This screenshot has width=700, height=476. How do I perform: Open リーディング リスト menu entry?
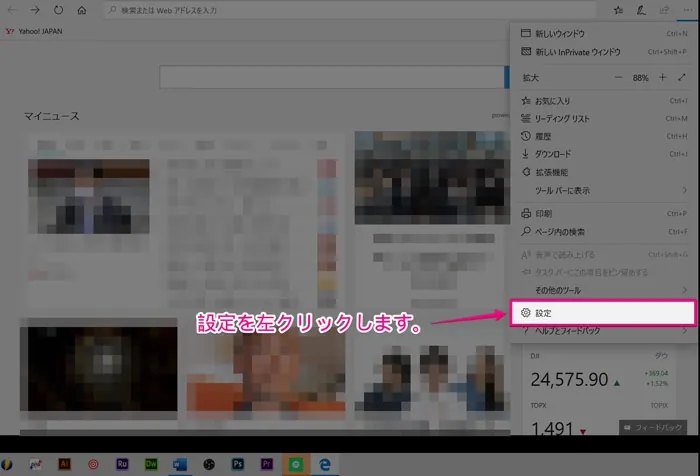point(604,118)
